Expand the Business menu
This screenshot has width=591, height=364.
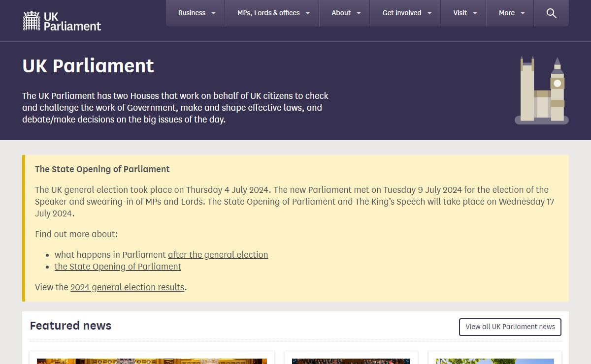196,13
